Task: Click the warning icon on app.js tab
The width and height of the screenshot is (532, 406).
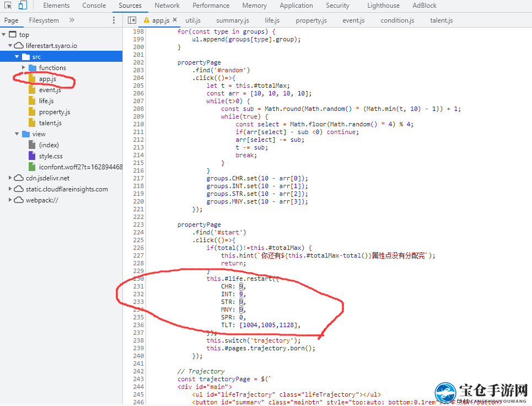Action: pyautogui.click(x=147, y=20)
